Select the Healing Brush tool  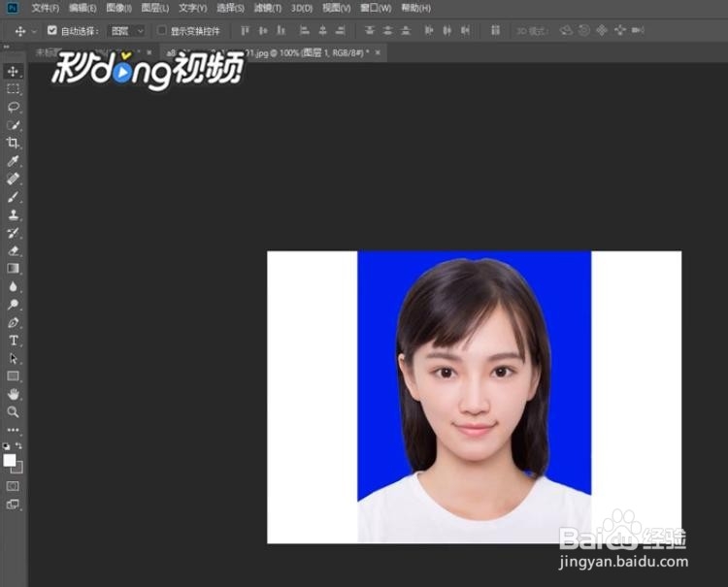(13, 179)
